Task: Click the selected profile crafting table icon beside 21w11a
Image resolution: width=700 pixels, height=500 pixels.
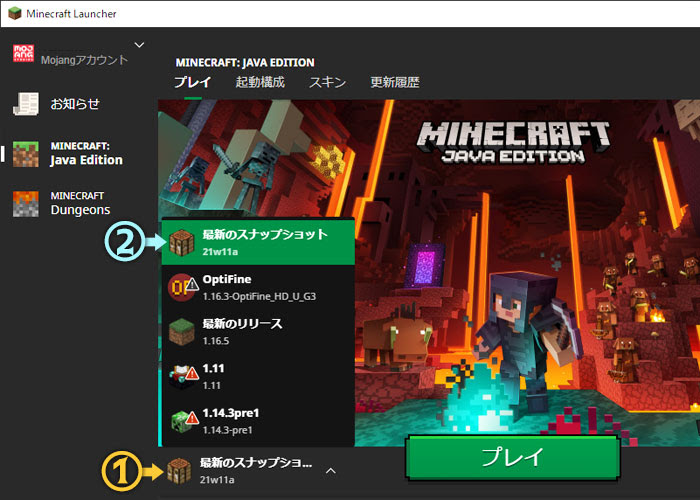Action: [179, 471]
